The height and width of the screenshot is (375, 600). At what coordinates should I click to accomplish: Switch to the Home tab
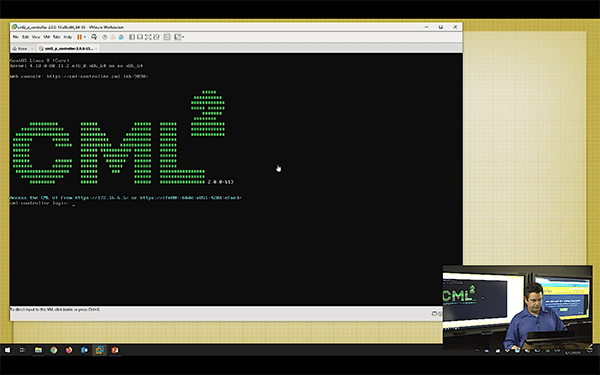pyautogui.click(x=20, y=49)
